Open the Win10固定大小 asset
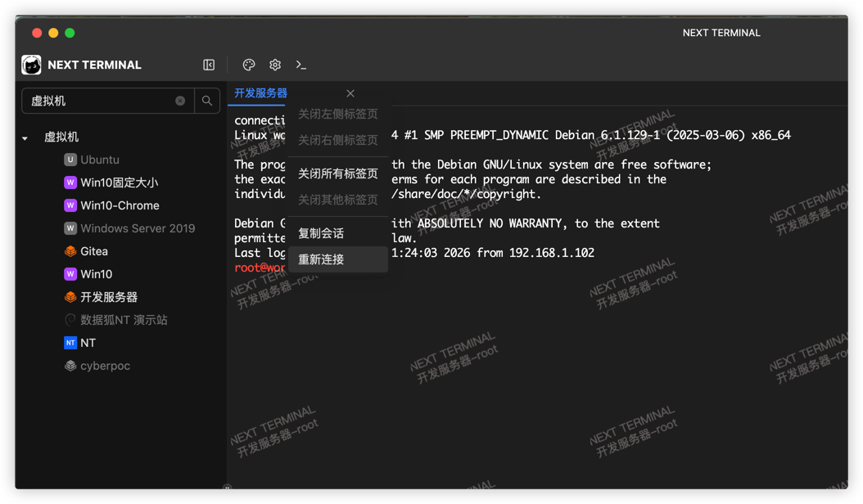 click(119, 182)
